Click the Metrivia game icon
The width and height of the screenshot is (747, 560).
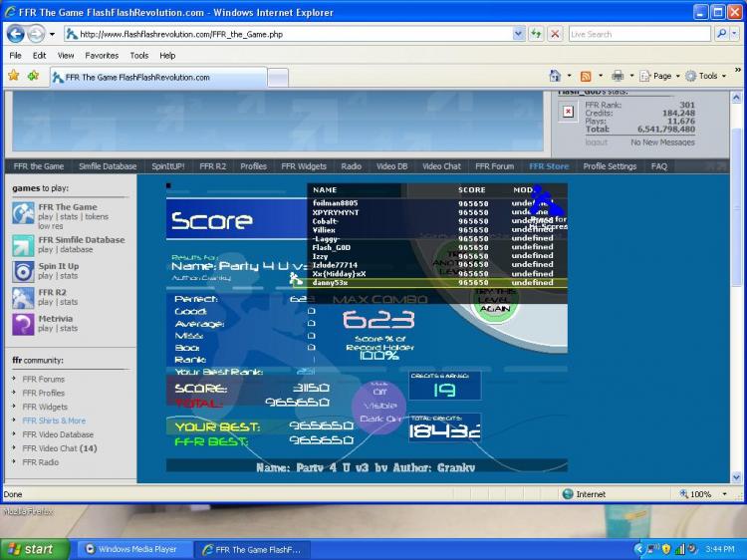point(24,324)
